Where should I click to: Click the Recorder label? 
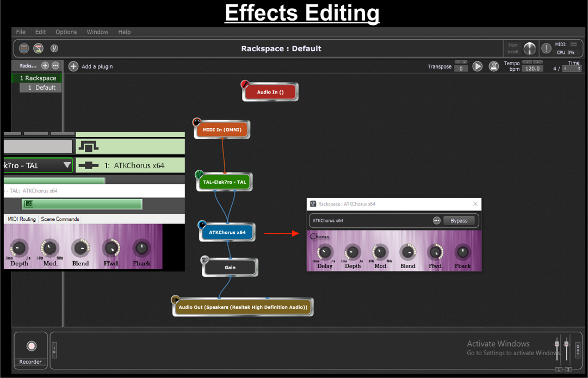pyautogui.click(x=30, y=362)
